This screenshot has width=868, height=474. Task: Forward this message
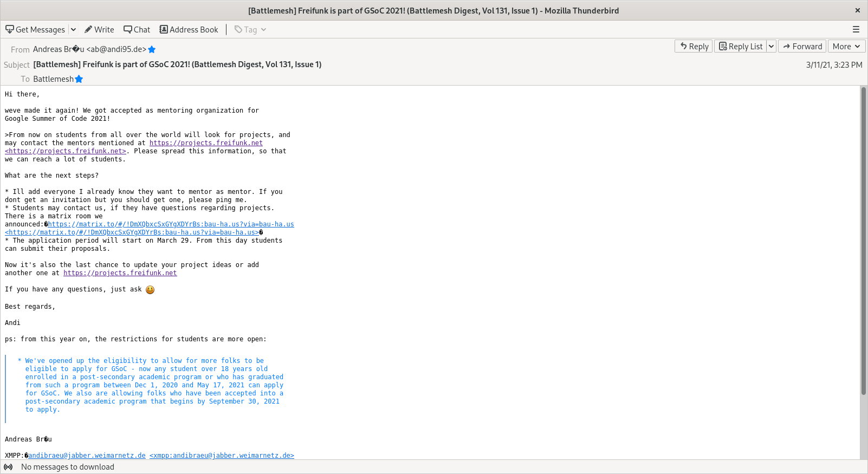point(802,47)
